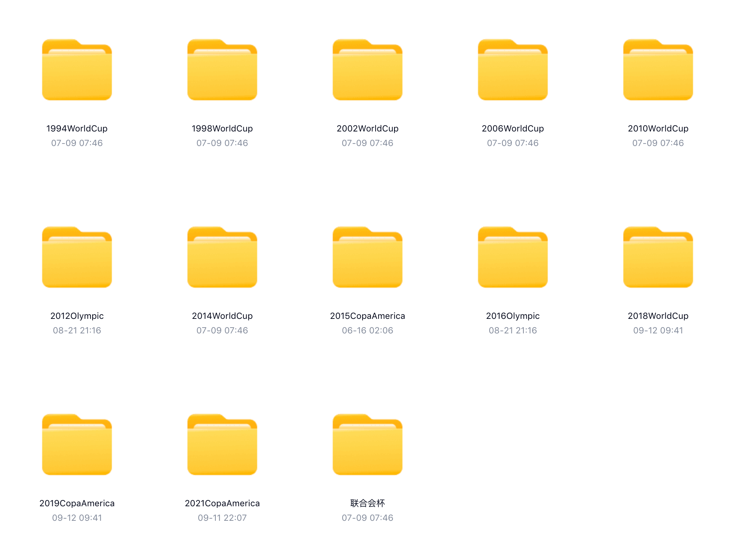Click the 09-11 22:07 date text
This screenshot has height=560, width=733.
(222, 518)
